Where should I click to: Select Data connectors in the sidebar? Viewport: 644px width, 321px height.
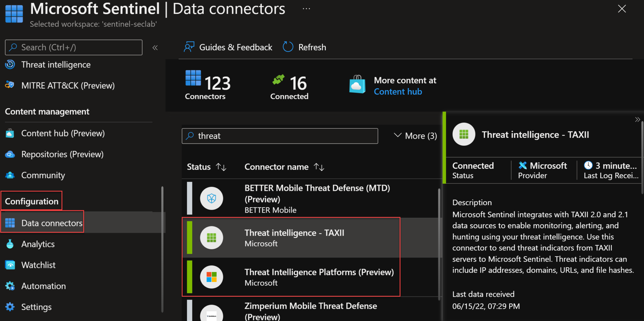[51, 223]
